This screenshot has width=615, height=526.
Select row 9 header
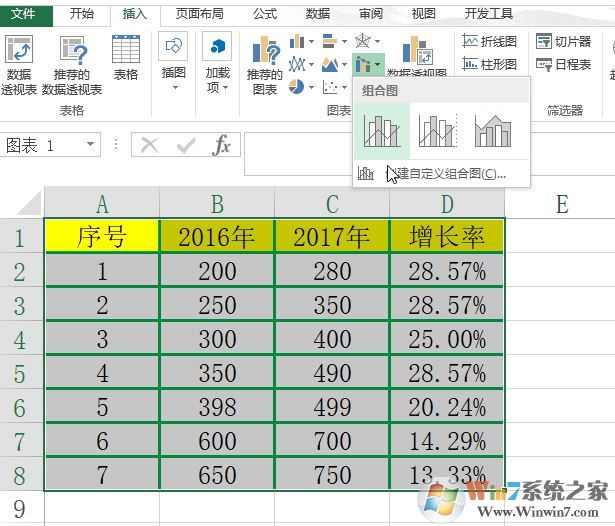(x=21, y=508)
